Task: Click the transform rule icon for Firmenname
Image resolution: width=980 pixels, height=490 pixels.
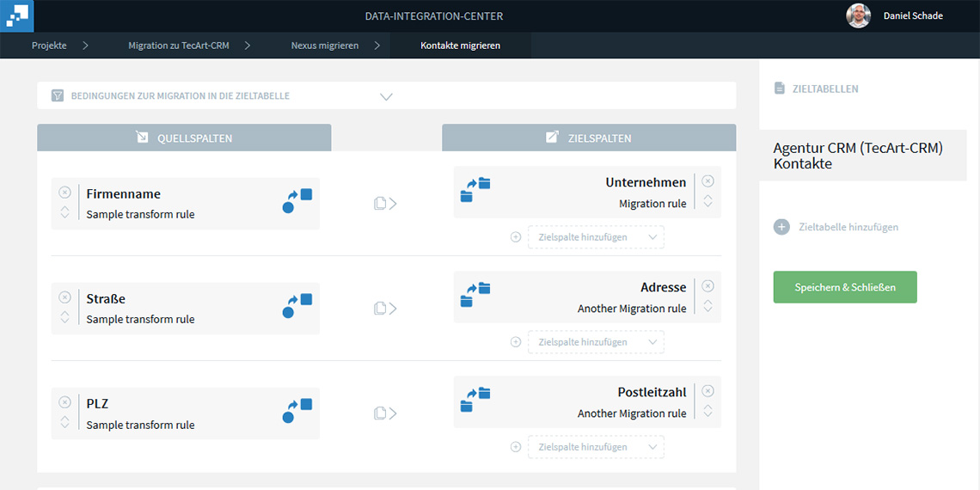Action: pyautogui.click(x=297, y=201)
